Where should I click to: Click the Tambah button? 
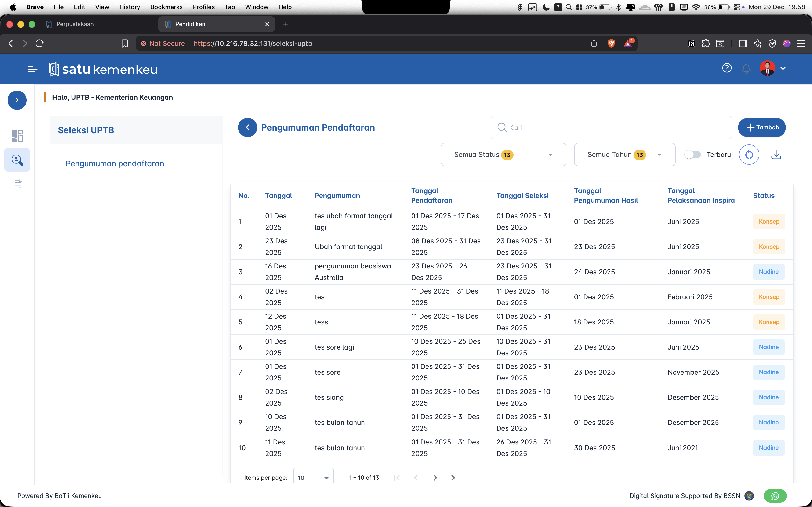click(762, 127)
